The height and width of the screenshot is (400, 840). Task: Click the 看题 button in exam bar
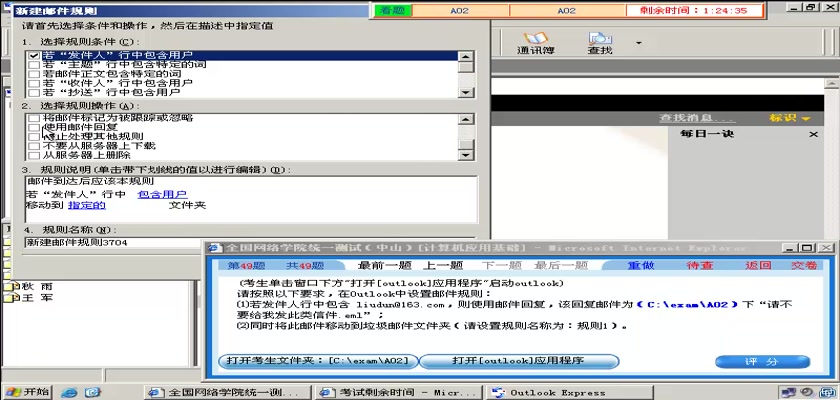[393, 10]
